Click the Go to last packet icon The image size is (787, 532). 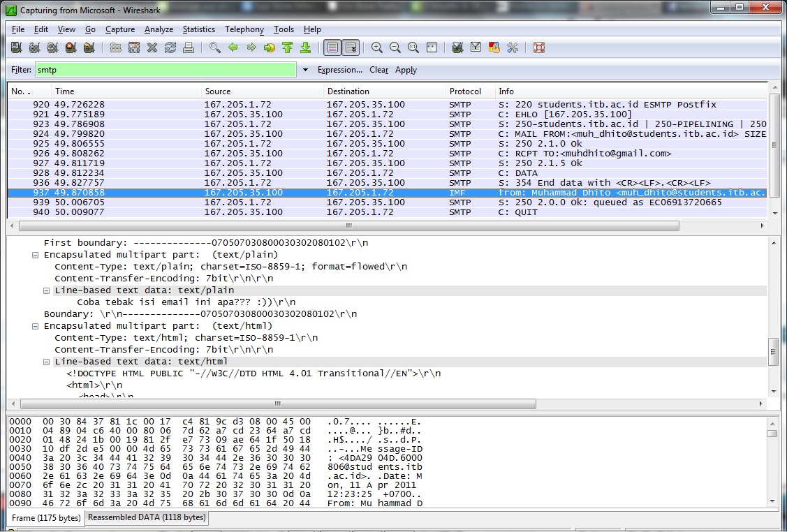[305, 48]
